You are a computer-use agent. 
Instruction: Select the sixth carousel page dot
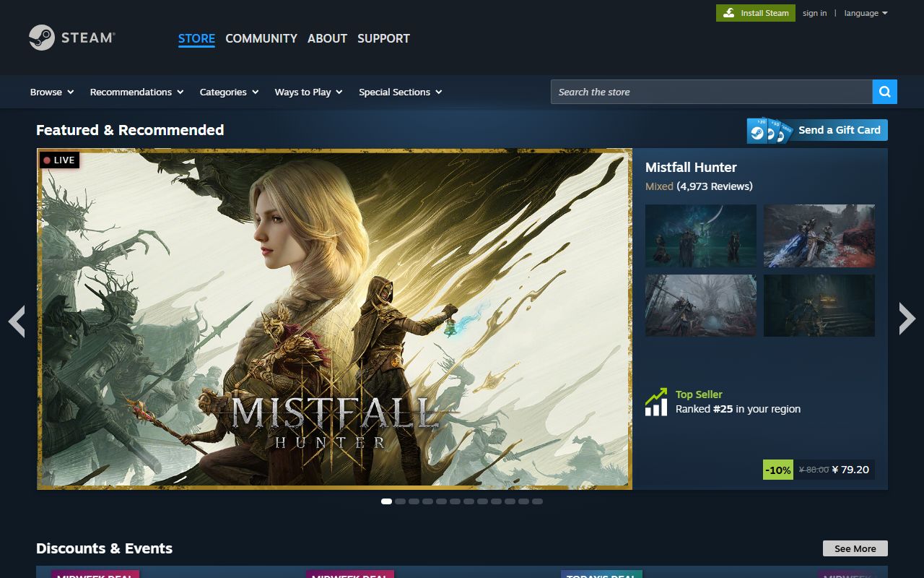pyautogui.click(x=455, y=501)
